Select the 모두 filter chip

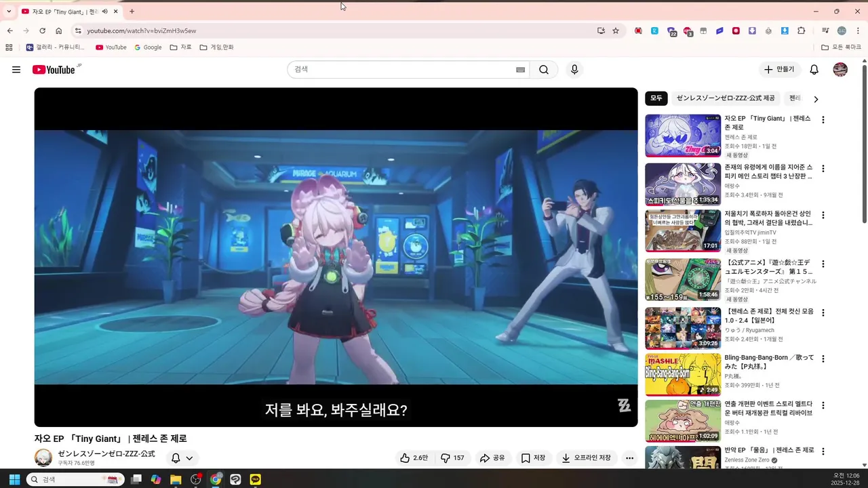pos(656,98)
